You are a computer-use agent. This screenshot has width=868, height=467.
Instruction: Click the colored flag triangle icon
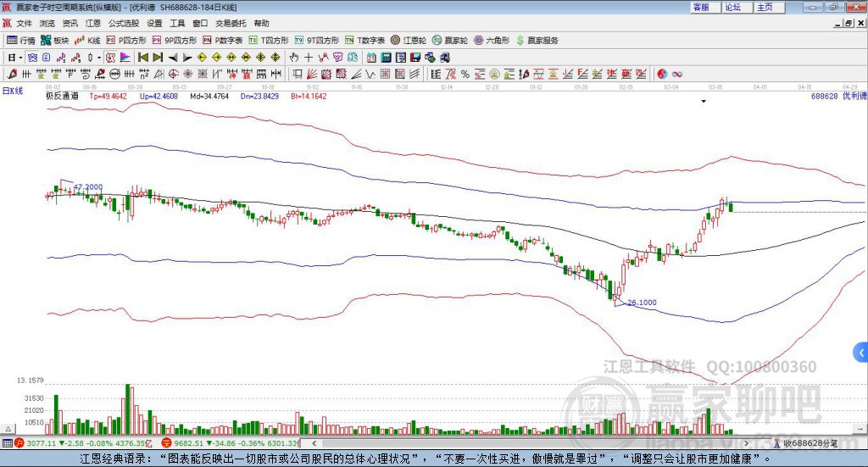(x=125, y=58)
